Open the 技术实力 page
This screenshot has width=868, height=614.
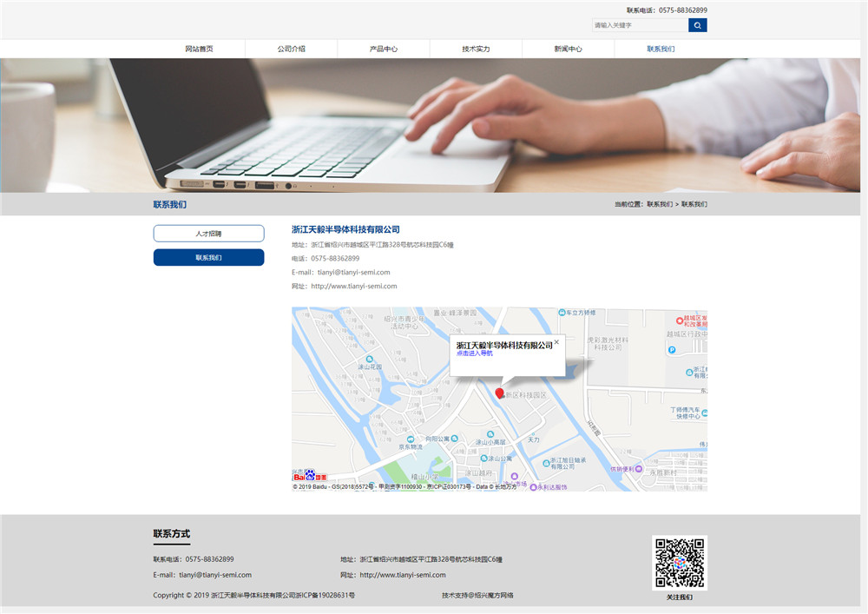tap(475, 49)
